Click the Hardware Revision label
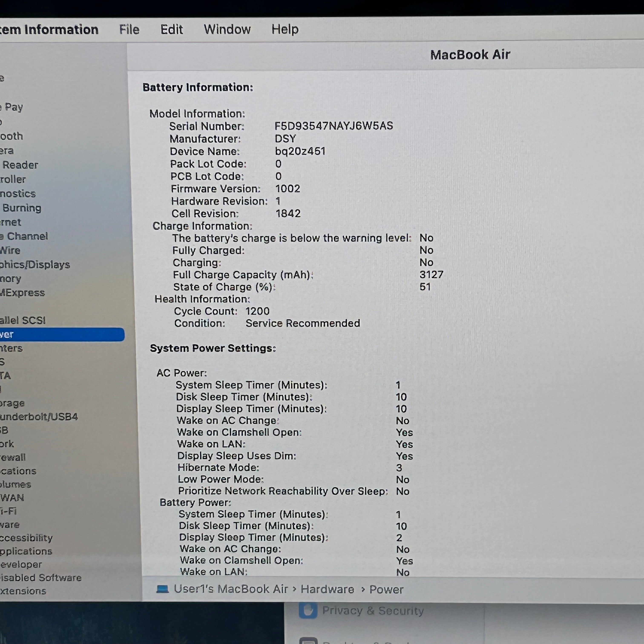Screen dimensions: 644x644 [x=219, y=201]
